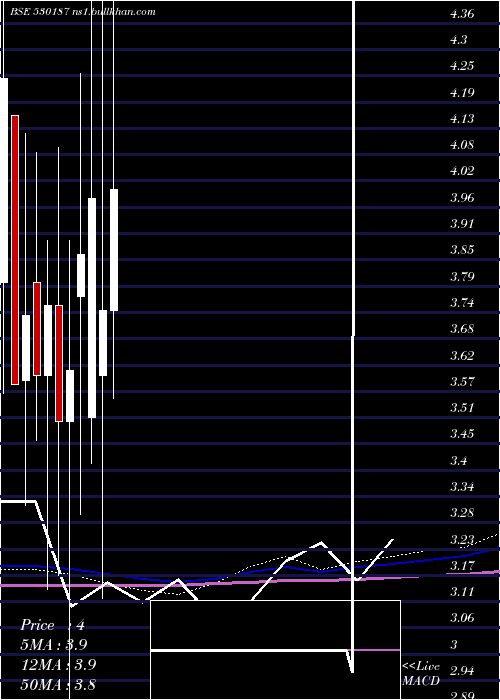Select the 4.25 price level label

(462, 66)
